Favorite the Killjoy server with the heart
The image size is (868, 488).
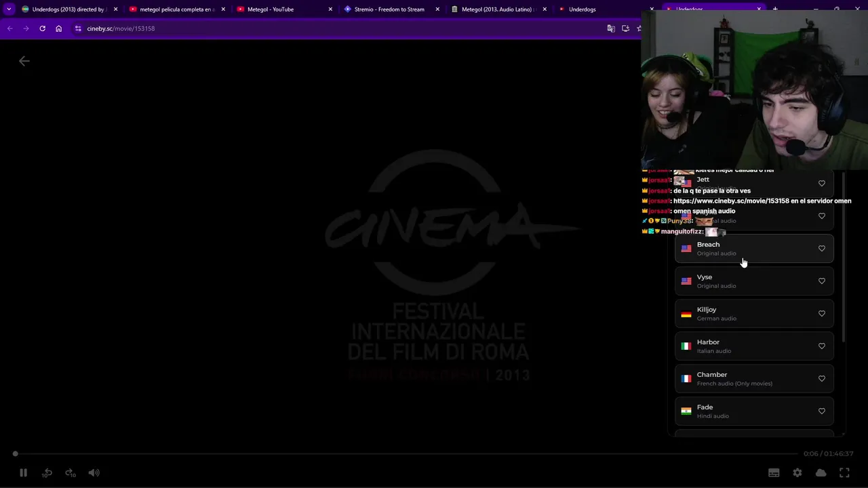822,313
